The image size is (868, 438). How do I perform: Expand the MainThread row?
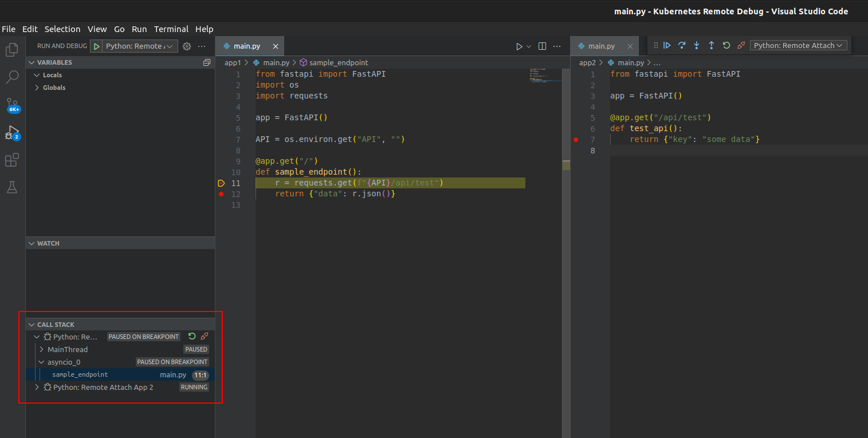41,349
